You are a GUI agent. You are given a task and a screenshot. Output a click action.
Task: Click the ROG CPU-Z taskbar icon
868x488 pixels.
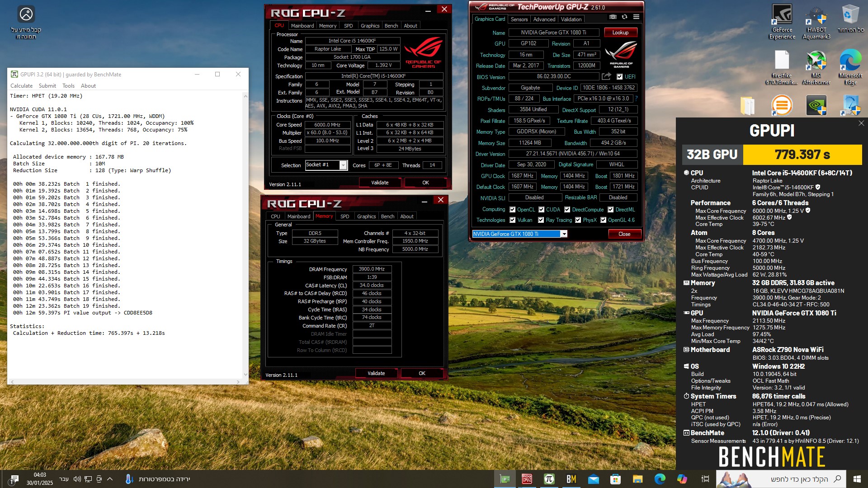[x=527, y=479]
